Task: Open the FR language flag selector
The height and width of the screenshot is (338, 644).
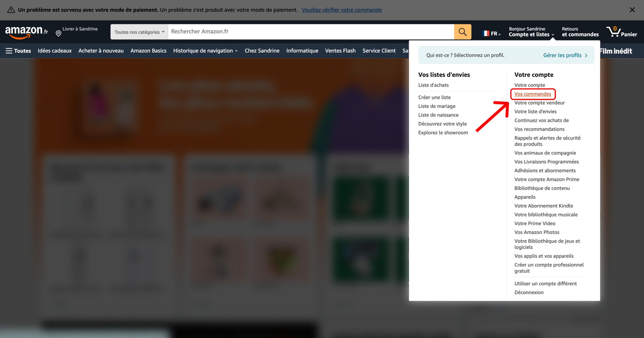Action: click(x=491, y=34)
